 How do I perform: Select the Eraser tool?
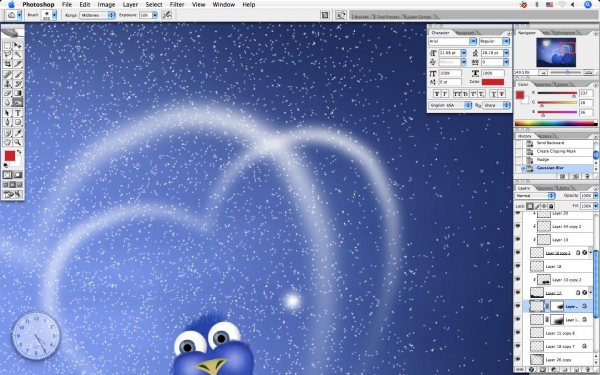(x=7, y=93)
